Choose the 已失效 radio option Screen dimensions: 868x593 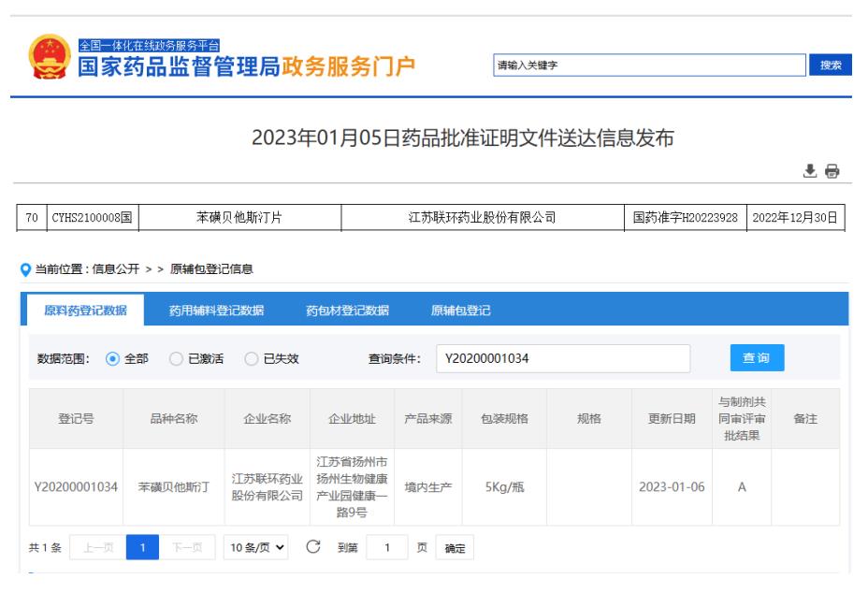tap(250, 358)
